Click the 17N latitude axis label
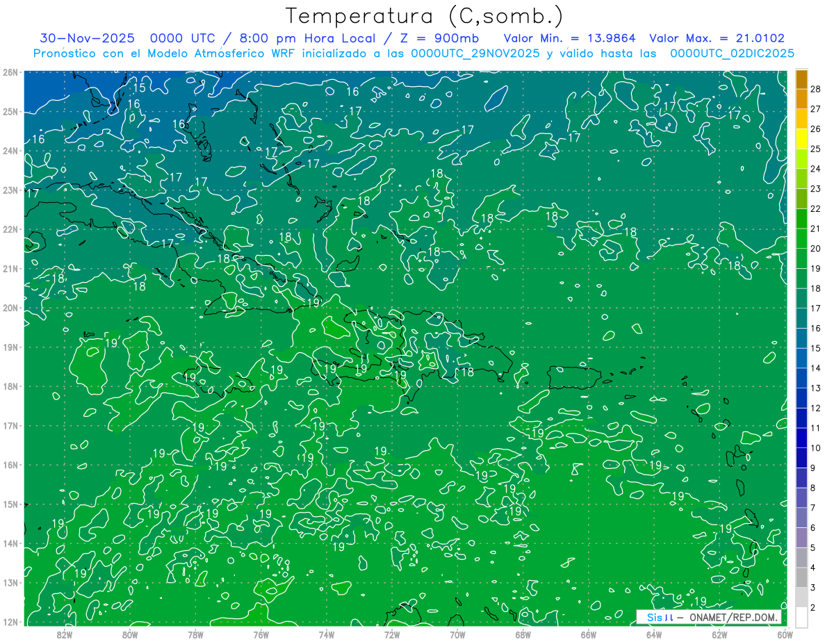Screen dimensions: 834x644 coord(10,425)
